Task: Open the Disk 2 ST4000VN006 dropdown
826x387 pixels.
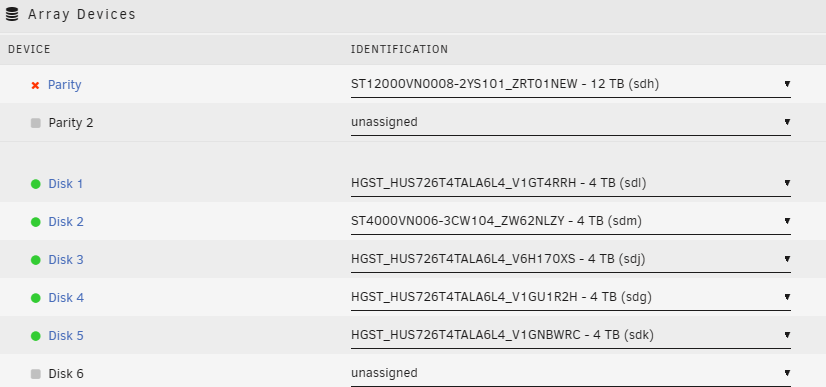Action: 571,221
